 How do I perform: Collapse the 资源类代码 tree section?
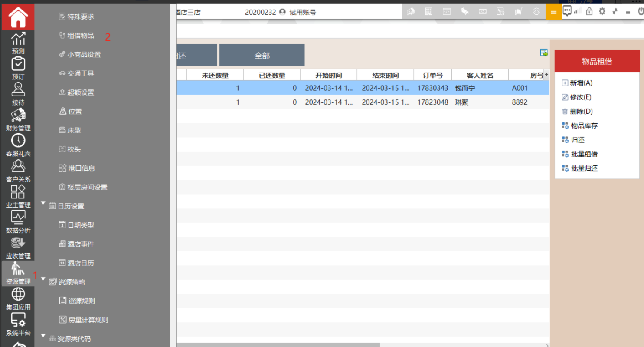43,336
